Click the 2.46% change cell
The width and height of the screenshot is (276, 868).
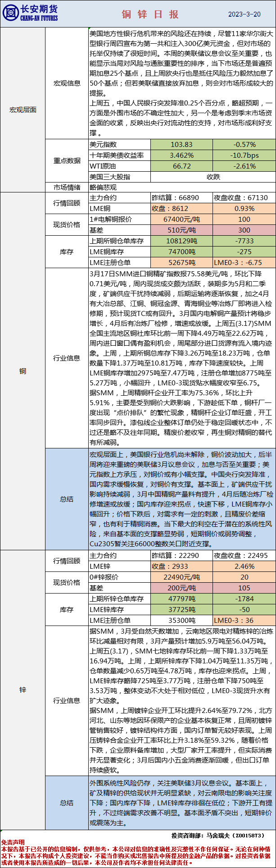coord(244,566)
